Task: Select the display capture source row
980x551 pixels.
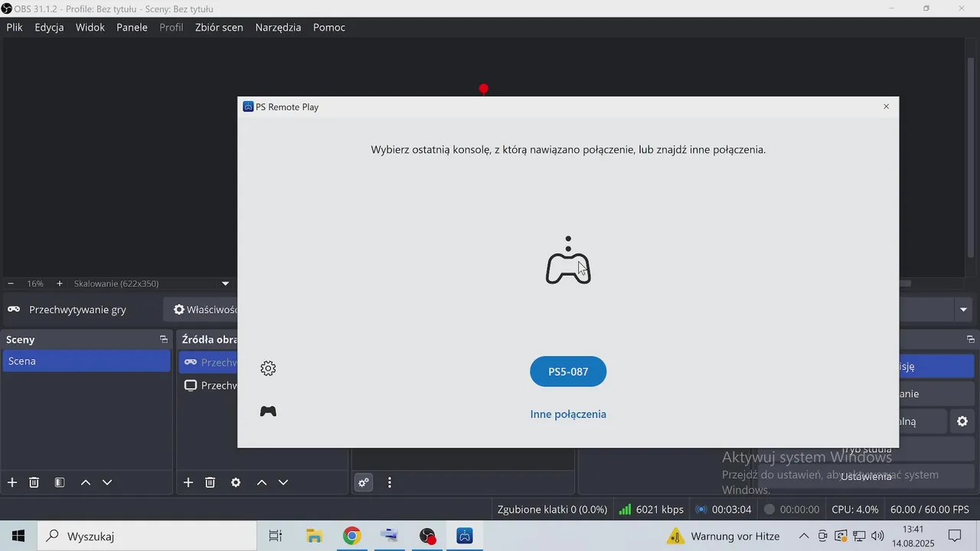Action: 209,386
